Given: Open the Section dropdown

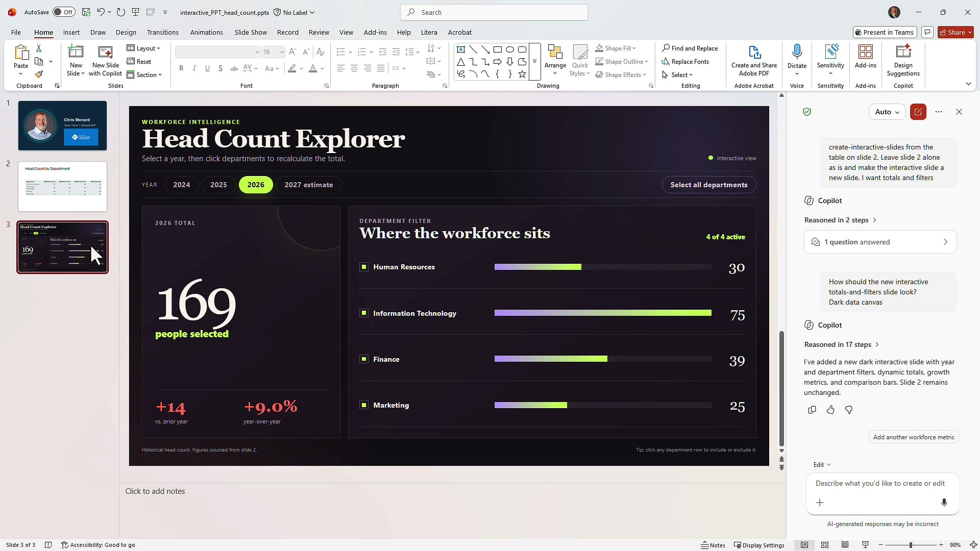Looking at the screenshot, I should (x=143, y=74).
